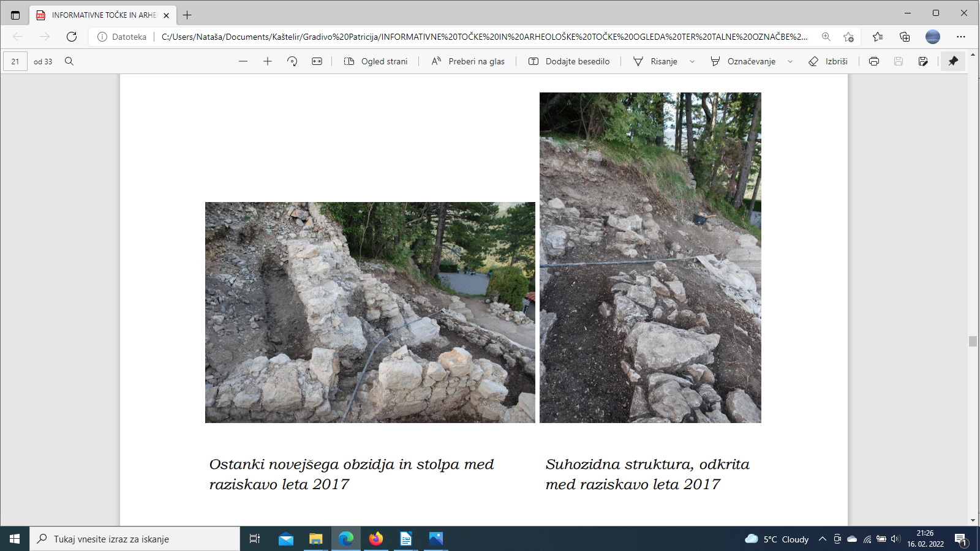This screenshot has height=551, width=980.
Task: Toggle the Ogled strani page view
Action: pyautogui.click(x=375, y=61)
